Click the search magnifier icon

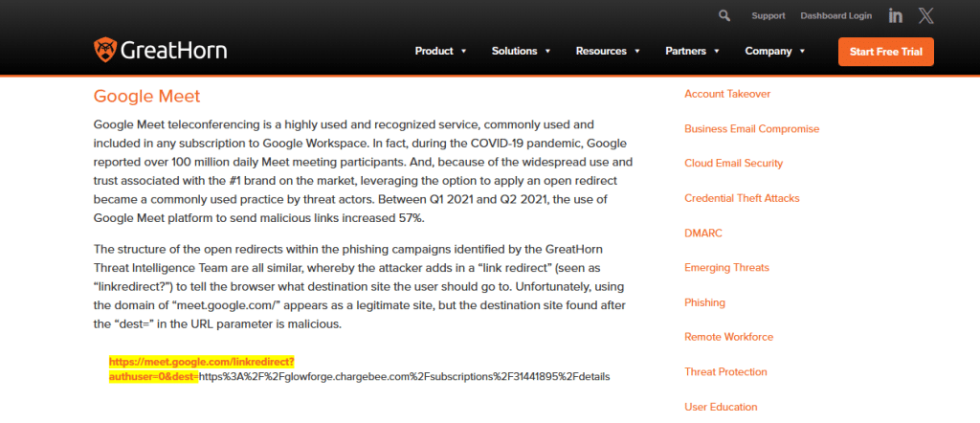point(724,15)
